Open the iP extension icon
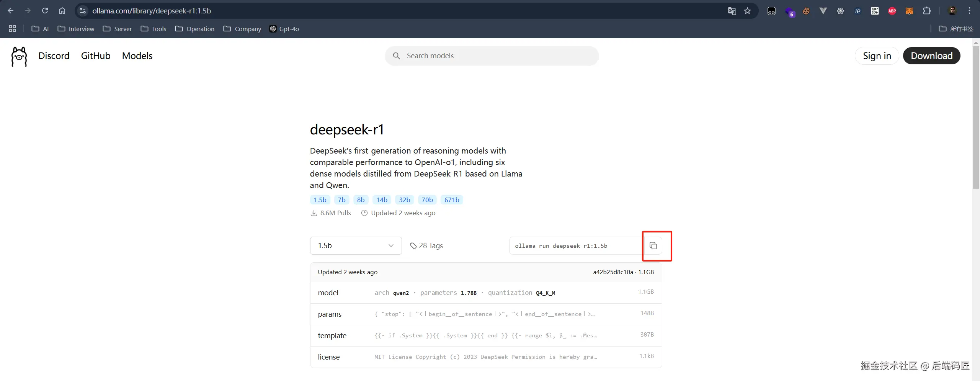The width and height of the screenshot is (980, 381). 857,11
